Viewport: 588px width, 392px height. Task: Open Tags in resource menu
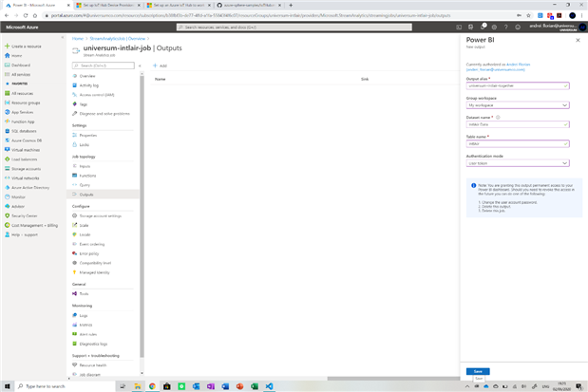coord(84,104)
